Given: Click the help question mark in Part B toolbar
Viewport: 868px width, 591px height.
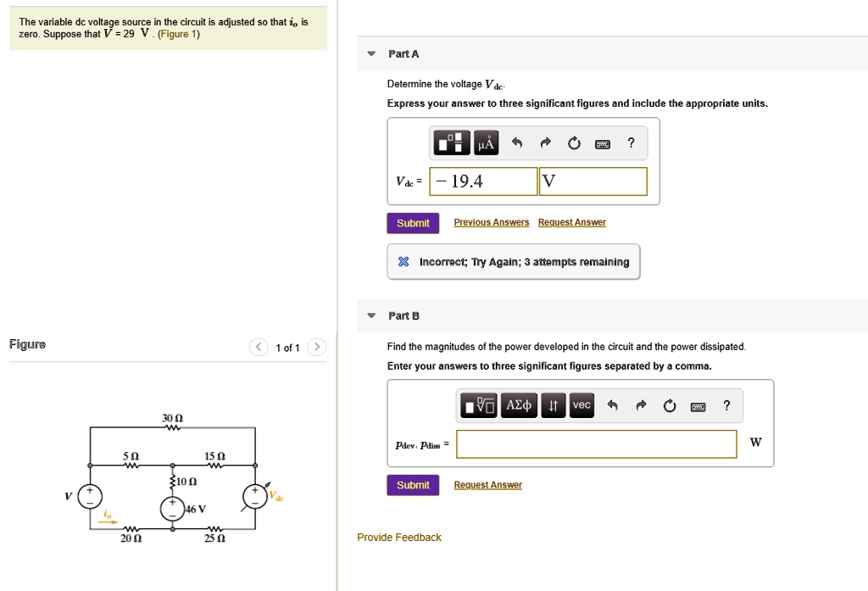Looking at the screenshot, I should pos(726,405).
